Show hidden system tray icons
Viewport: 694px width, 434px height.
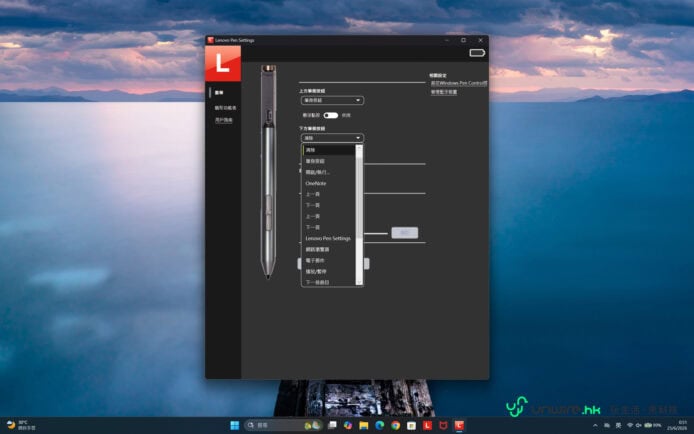[x=595, y=425]
